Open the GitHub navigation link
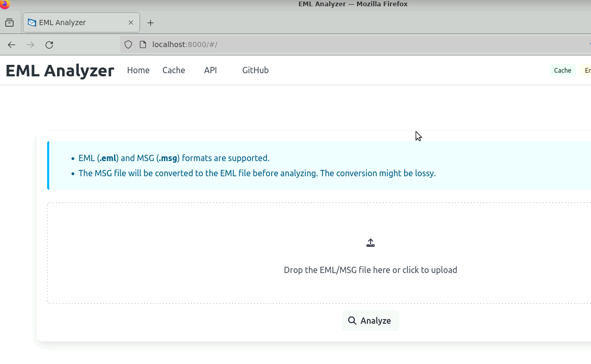 click(255, 71)
